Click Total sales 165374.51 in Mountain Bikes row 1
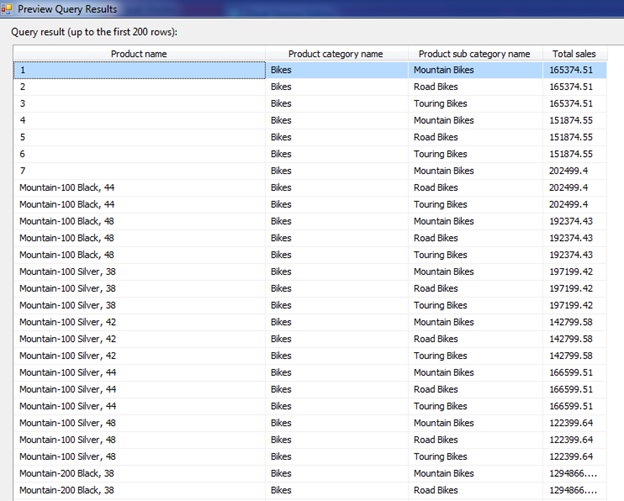This screenshot has width=624, height=501. 574,70
